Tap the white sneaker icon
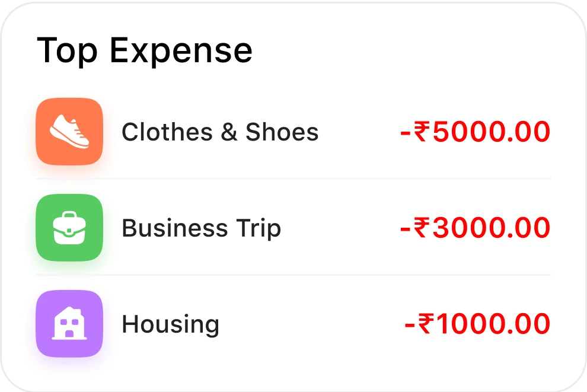The image size is (587, 392). tap(69, 132)
